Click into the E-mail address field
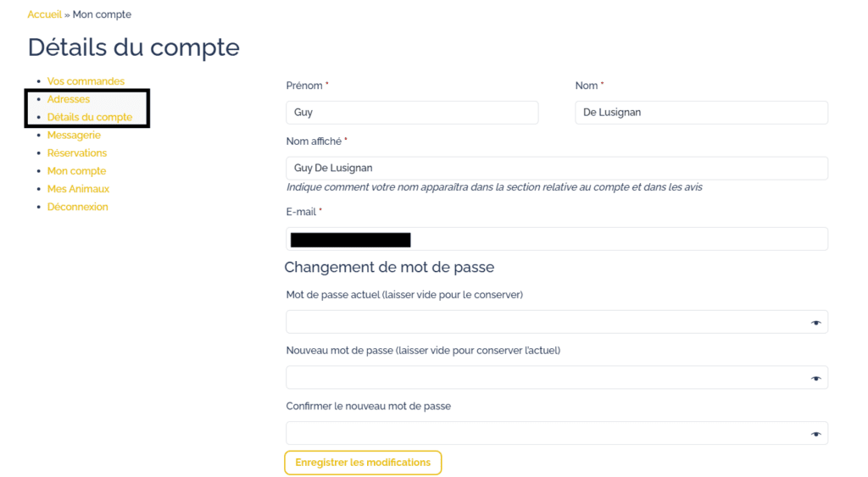868x477 pixels. click(593, 239)
